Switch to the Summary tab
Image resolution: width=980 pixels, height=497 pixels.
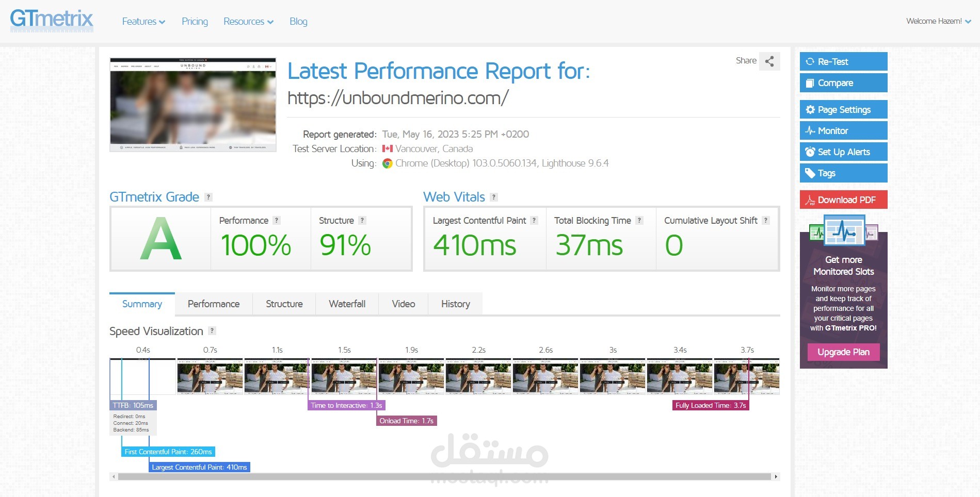[x=142, y=304]
